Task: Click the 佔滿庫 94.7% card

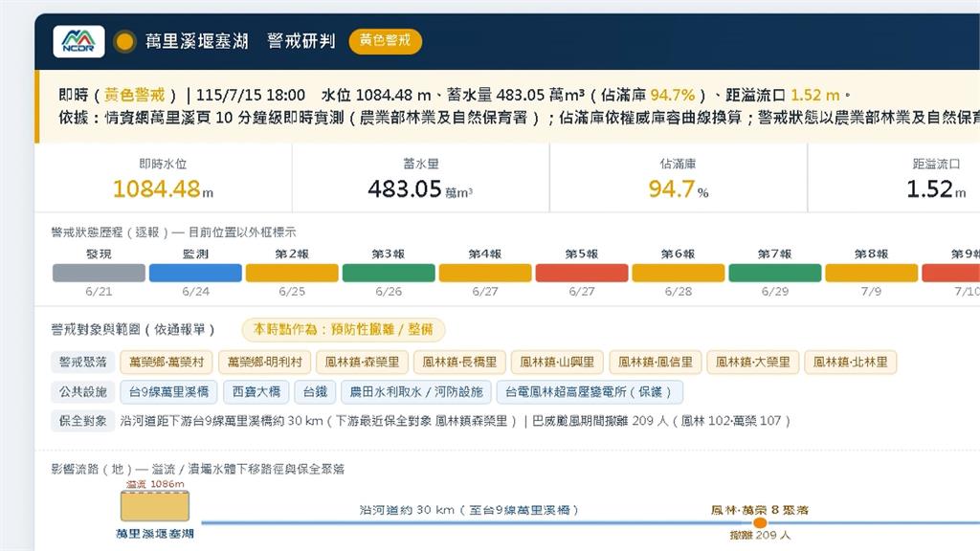Action: (x=679, y=178)
